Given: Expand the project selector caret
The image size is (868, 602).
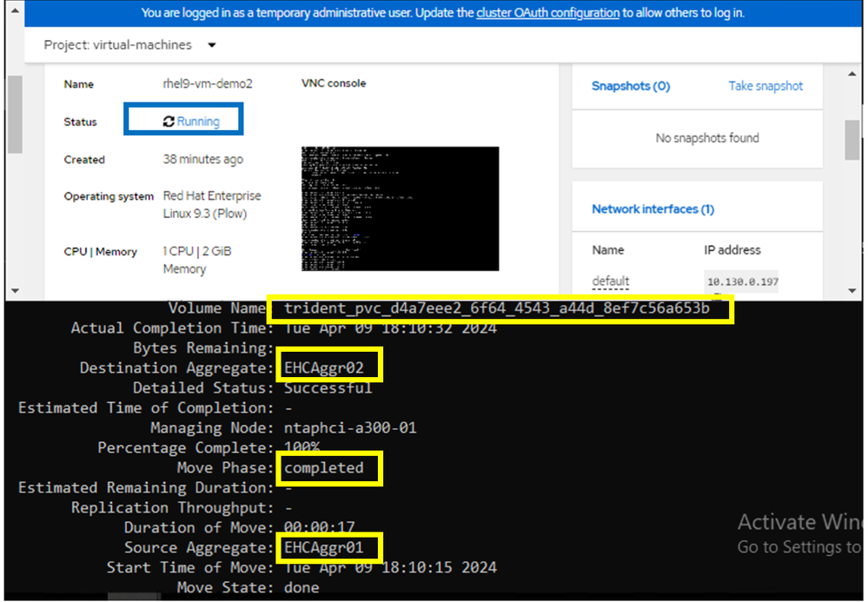Looking at the screenshot, I should coord(211,44).
